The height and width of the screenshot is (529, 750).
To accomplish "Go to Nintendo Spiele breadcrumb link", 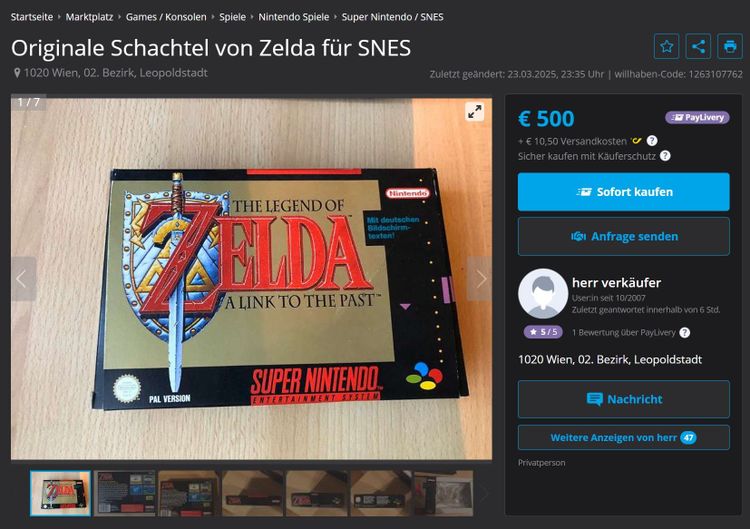I will [294, 17].
